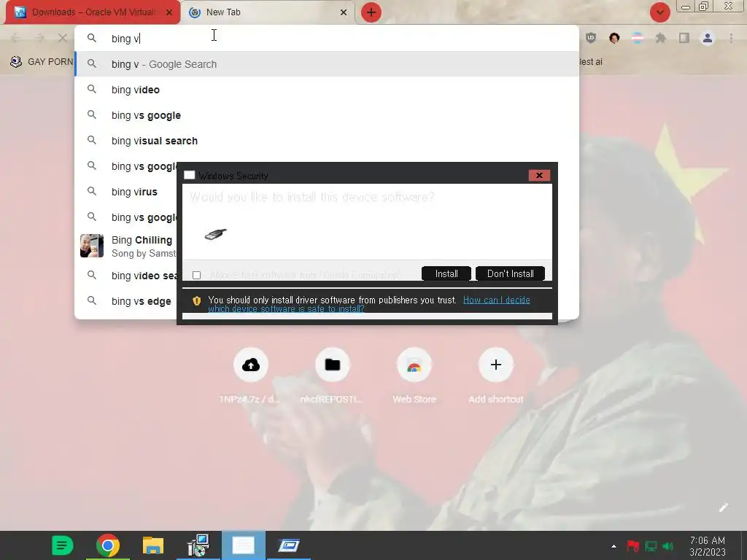This screenshot has height=560, width=747.
Task: Toggle the browser side panel icon
Action: [684, 38]
